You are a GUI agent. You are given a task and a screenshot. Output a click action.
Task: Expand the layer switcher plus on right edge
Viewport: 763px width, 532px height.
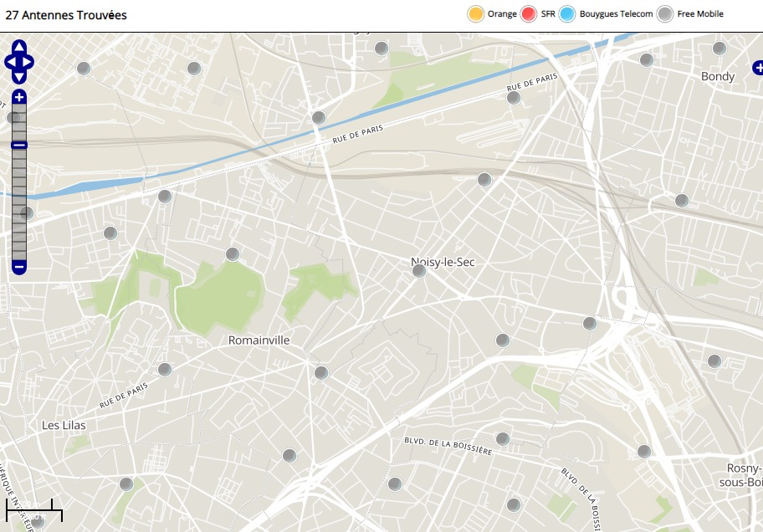758,67
